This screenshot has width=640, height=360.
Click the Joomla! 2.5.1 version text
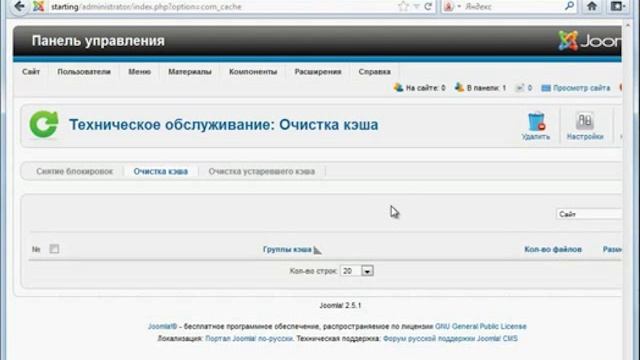pyautogui.click(x=340, y=306)
